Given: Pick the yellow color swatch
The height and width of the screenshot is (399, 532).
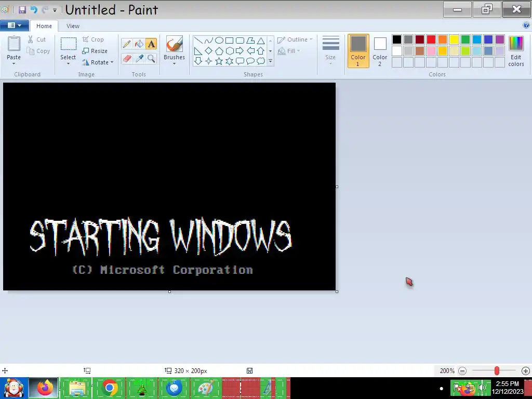Looking at the screenshot, I should tap(454, 39).
